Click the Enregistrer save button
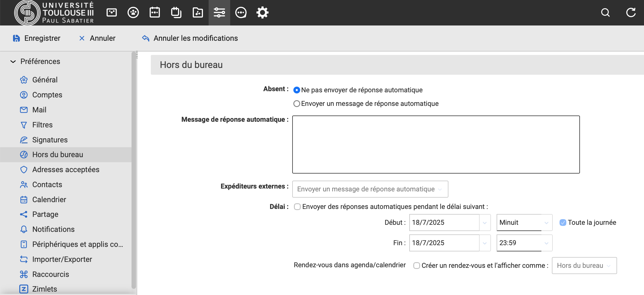This screenshot has width=644, height=295. (x=37, y=38)
